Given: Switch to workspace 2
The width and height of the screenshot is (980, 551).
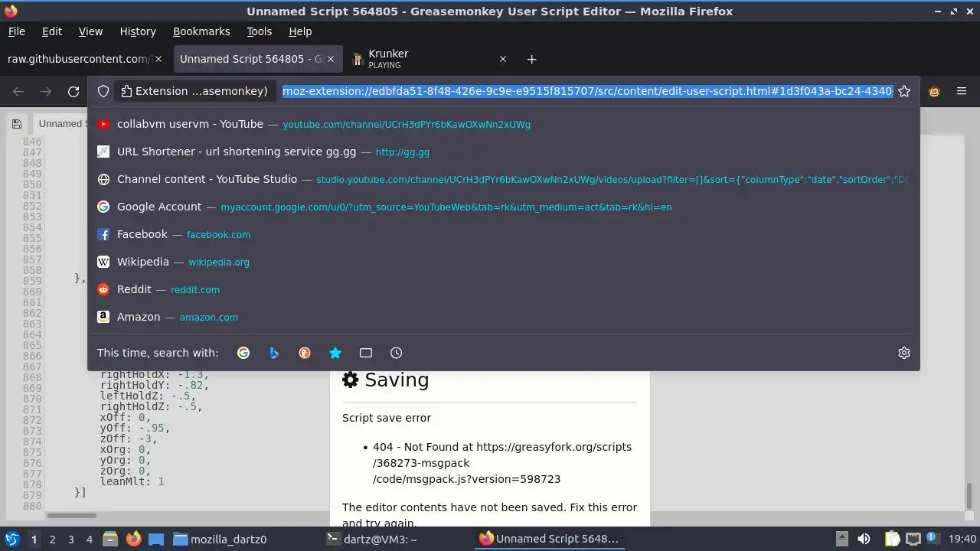Looking at the screenshot, I should tap(52, 539).
